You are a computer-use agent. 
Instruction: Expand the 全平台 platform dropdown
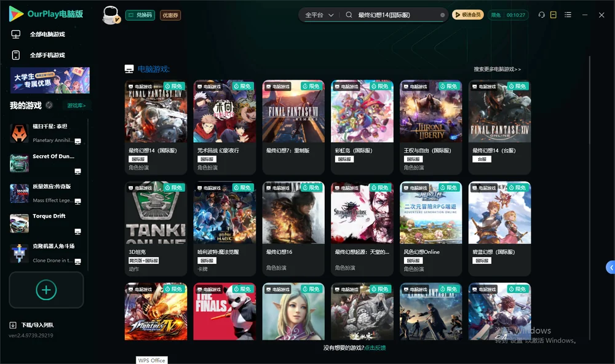[x=319, y=15]
